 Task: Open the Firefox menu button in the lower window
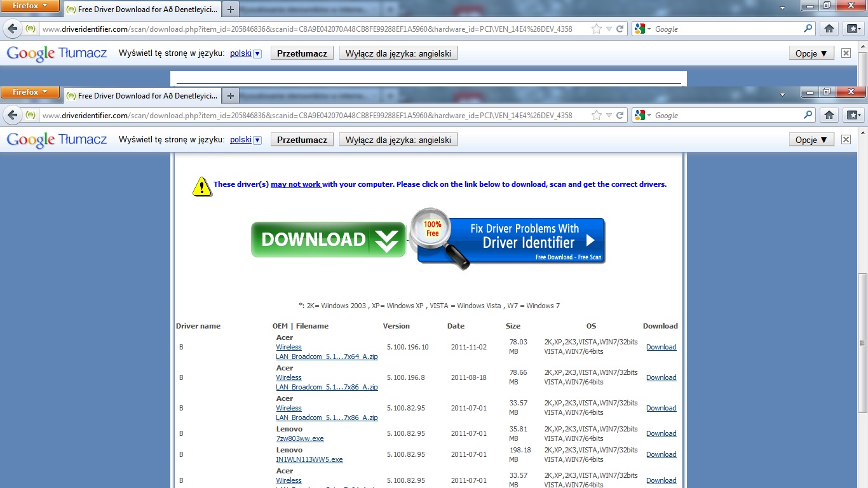(30, 92)
